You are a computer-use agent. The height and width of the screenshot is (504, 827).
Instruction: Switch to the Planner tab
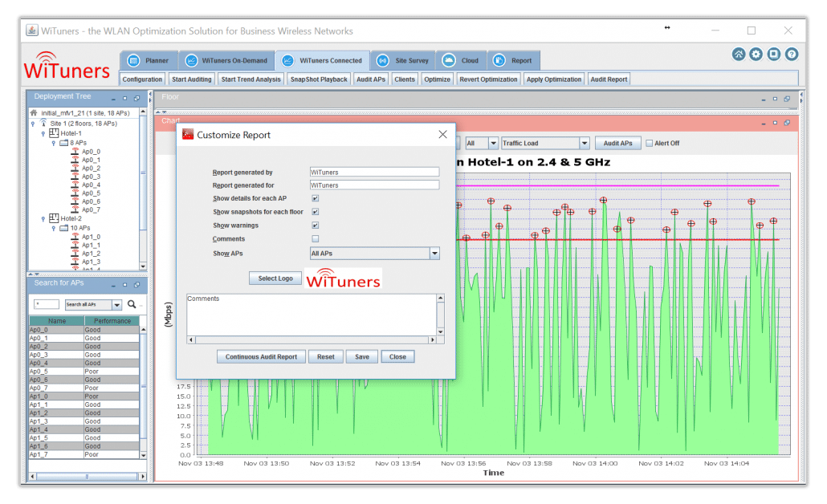(149, 61)
